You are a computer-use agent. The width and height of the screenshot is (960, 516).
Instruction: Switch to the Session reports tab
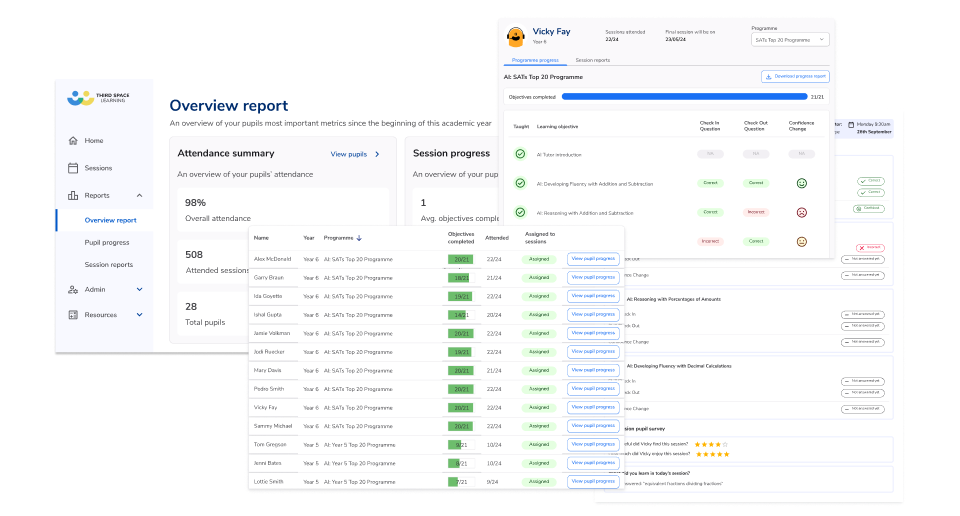point(593,60)
